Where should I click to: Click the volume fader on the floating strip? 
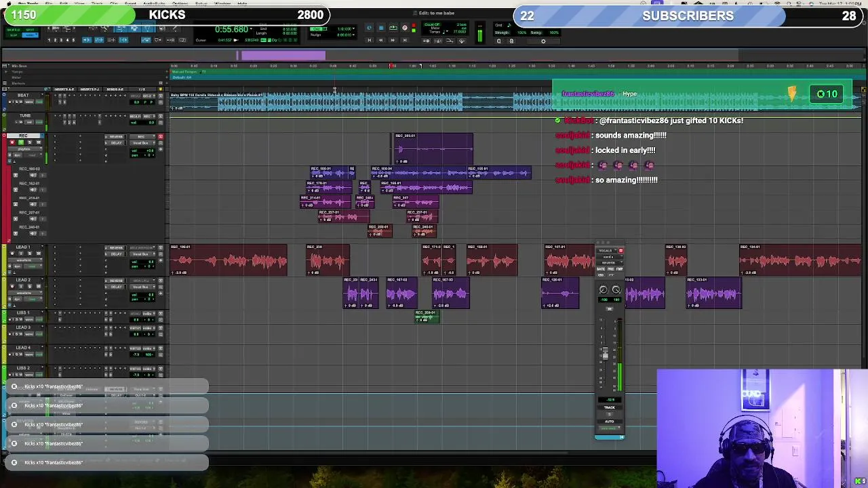coord(605,354)
